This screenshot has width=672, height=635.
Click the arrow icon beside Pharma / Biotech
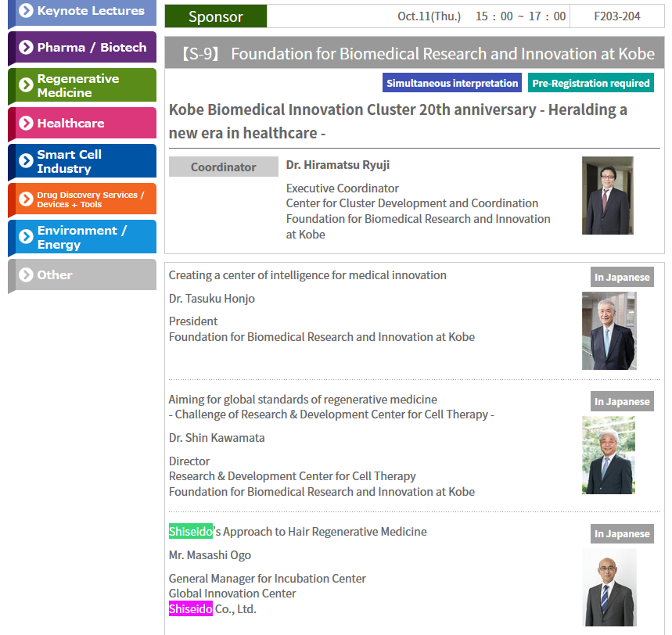[26, 48]
